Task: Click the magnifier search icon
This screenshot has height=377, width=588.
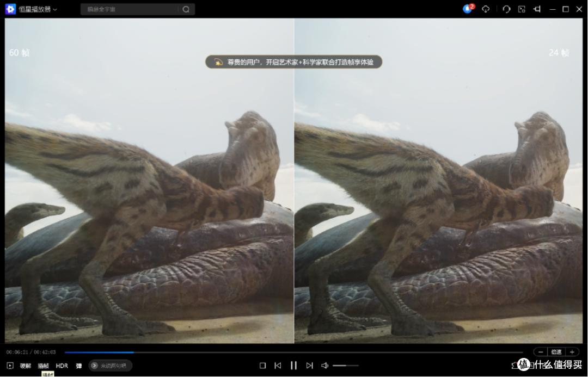Action: pyautogui.click(x=186, y=9)
